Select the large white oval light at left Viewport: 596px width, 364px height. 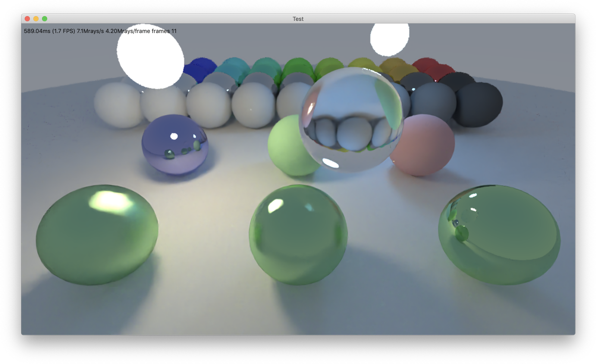coord(150,55)
